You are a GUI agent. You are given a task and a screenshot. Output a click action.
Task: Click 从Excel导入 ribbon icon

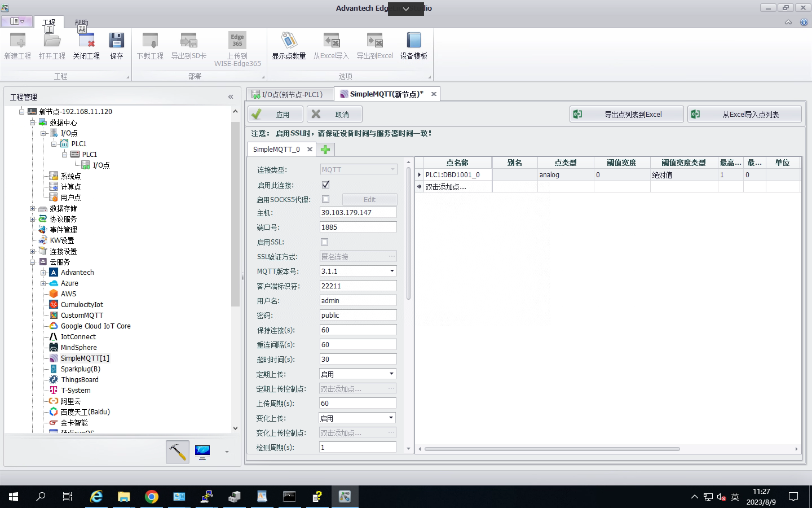pyautogui.click(x=331, y=46)
